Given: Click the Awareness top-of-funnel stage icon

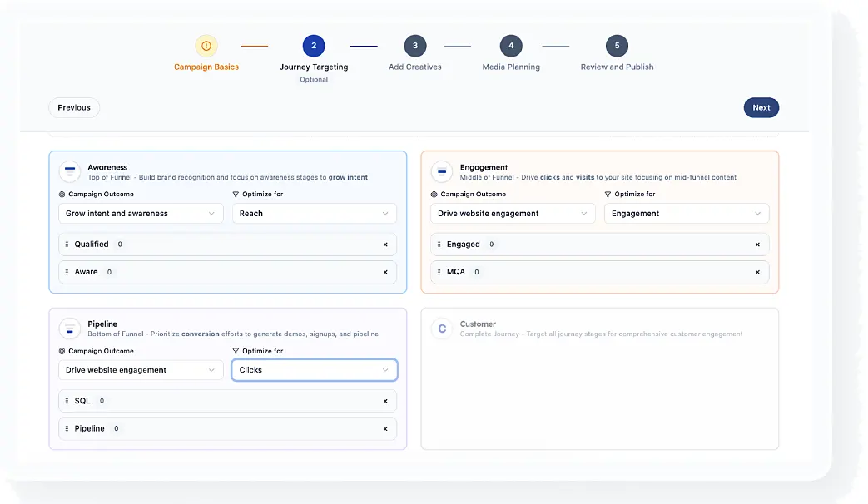Looking at the screenshot, I should click(68, 171).
